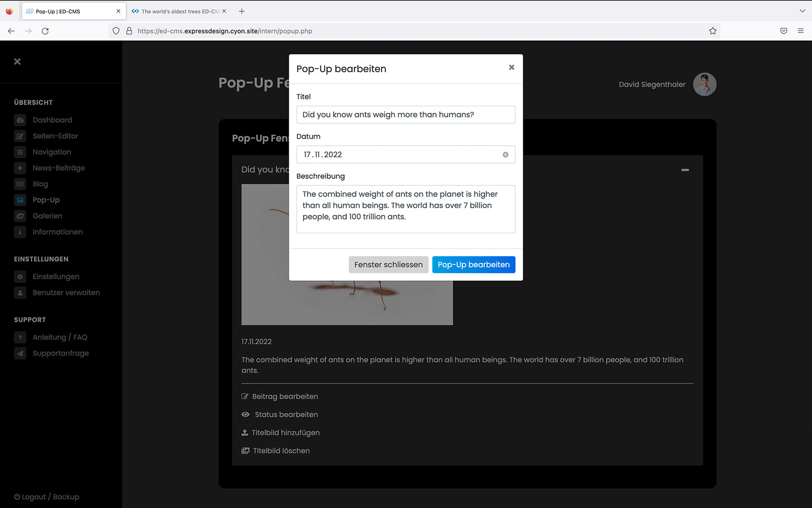Collapse the sidebar with the X icon
812x508 pixels.
pos(17,61)
